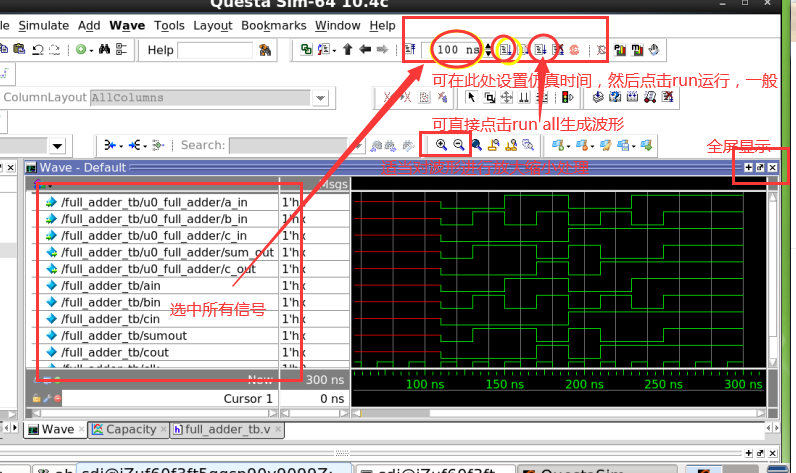Open the Layout menu
The width and height of the screenshot is (796, 473).
click(x=212, y=25)
